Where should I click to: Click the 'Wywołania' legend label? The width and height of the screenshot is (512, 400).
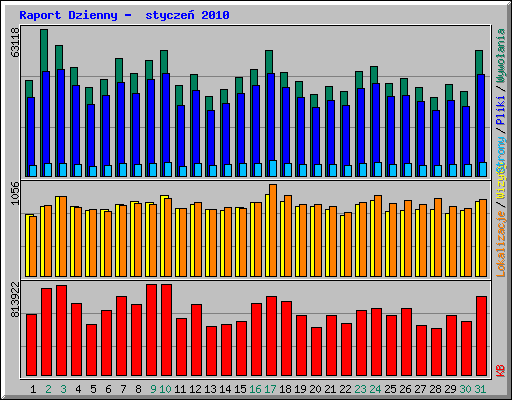(x=501, y=55)
